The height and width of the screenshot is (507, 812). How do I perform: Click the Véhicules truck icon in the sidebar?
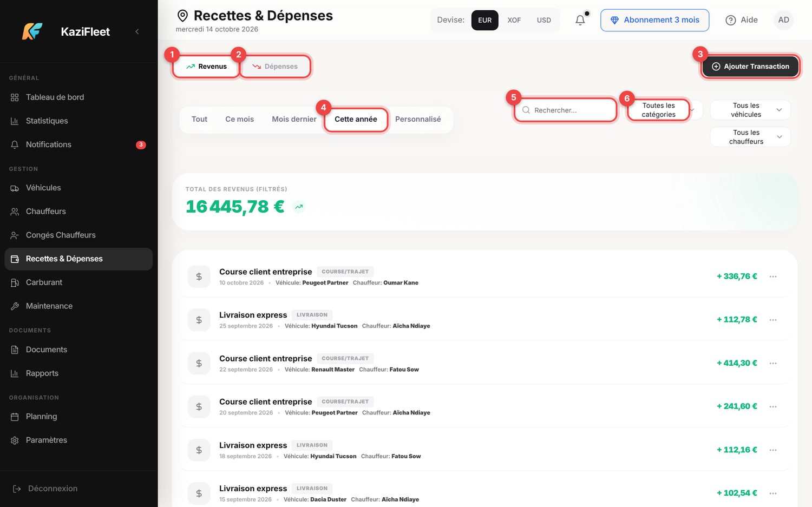point(15,188)
